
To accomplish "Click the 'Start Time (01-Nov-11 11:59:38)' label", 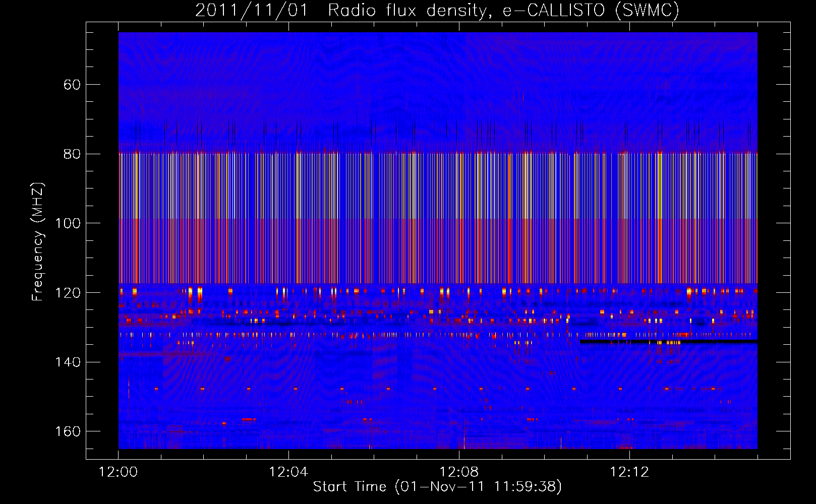I will click(437, 487).
